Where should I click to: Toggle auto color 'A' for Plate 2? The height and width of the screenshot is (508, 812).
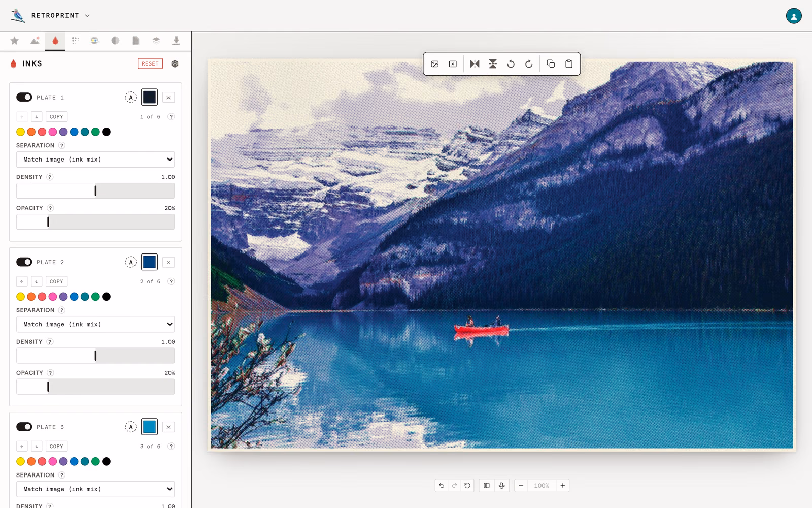[131, 262]
